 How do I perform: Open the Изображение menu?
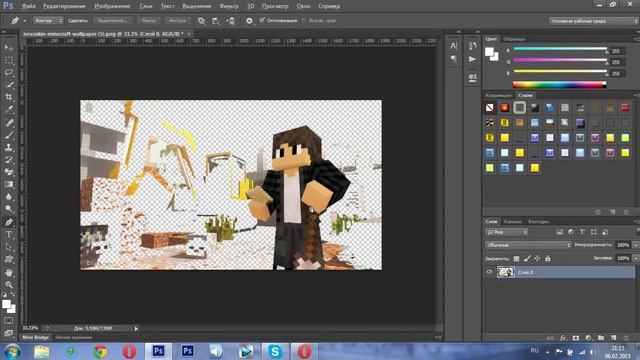pyautogui.click(x=112, y=6)
